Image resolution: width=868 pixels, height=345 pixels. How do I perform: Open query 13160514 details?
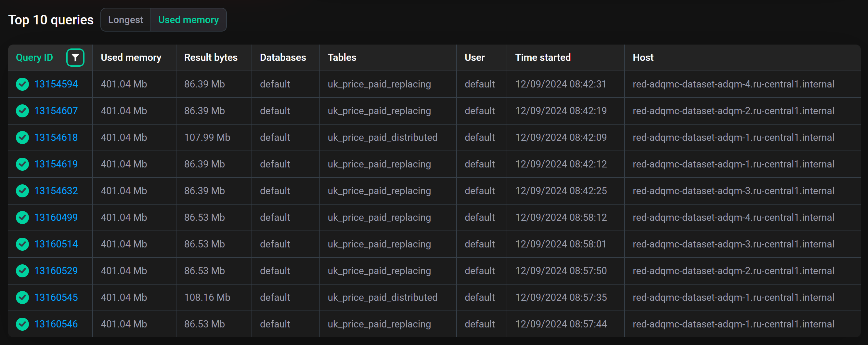(x=56, y=244)
